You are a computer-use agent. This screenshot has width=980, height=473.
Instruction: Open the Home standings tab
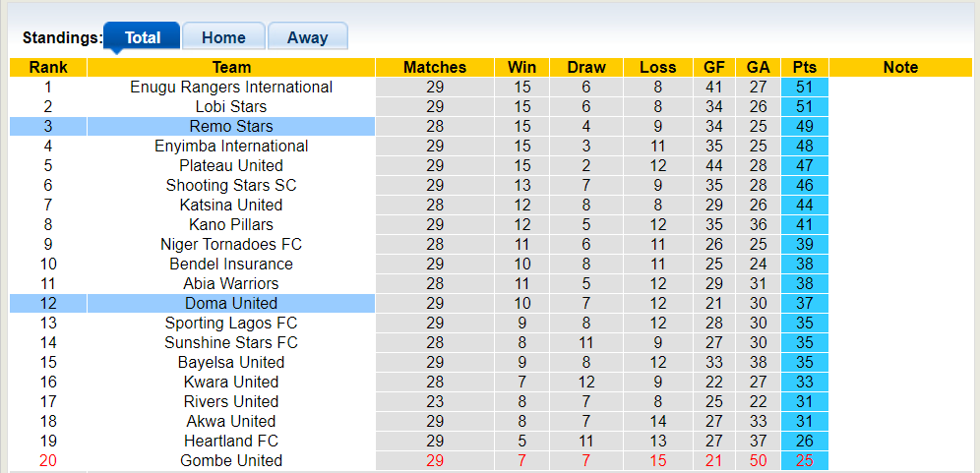coord(223,37)
